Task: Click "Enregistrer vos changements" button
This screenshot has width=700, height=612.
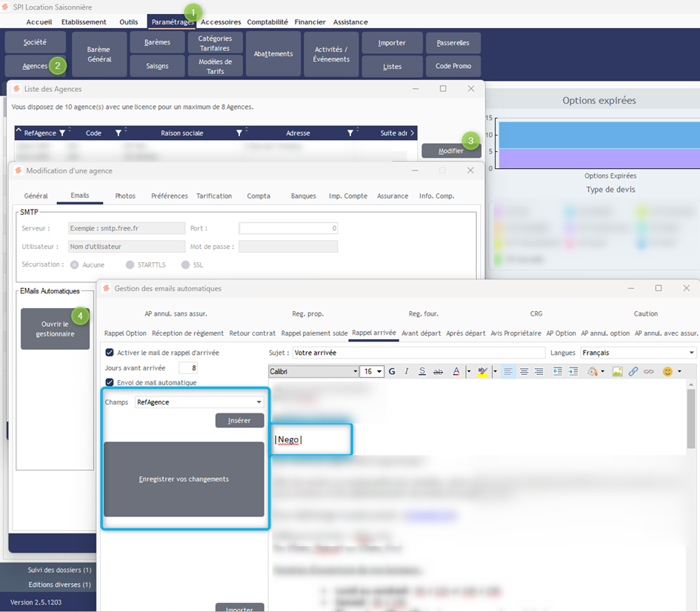Action: (184, 479)
